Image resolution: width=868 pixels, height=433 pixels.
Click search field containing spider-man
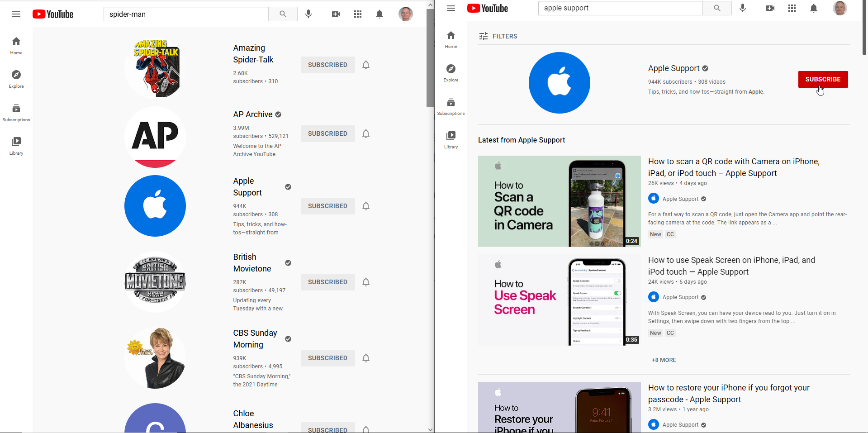[186, 14]
